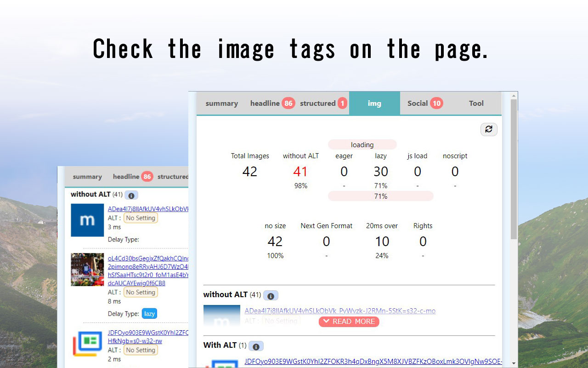Refresh the image analysis results
This screenshot has height=368, width=588.
point(489,129)
